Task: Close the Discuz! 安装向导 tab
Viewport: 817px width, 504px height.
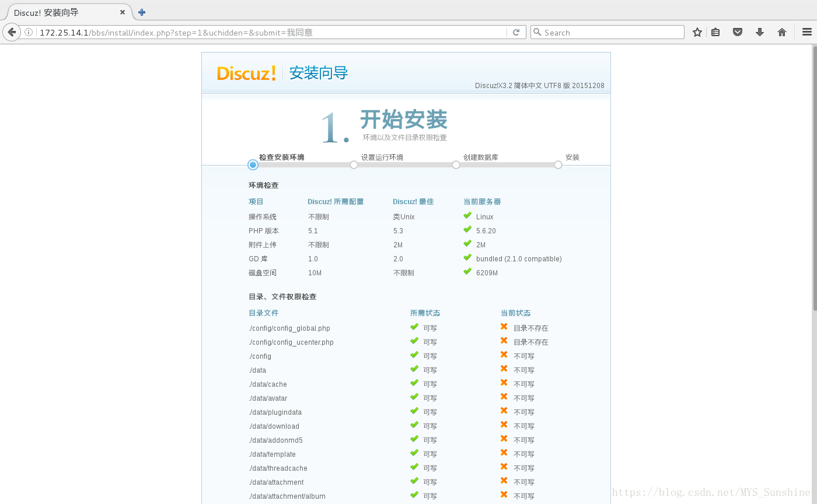Action: coord(123,12)
